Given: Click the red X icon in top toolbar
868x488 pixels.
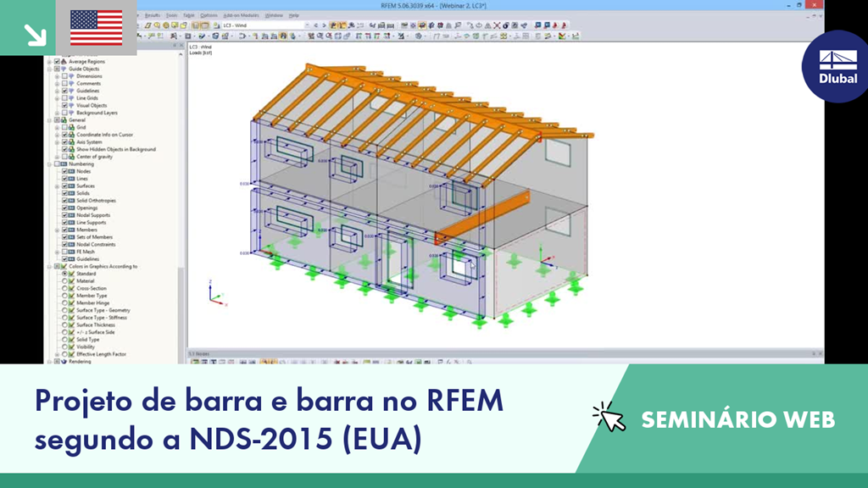Looking at the screenshot, I should pyautogui.click(x=497, y=25).
